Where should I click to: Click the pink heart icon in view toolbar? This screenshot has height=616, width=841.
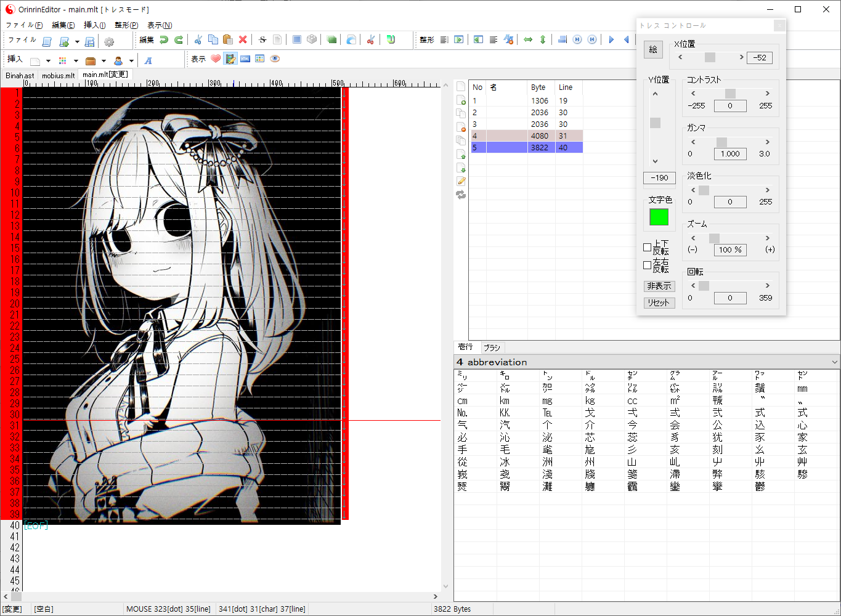coord(216,59)
